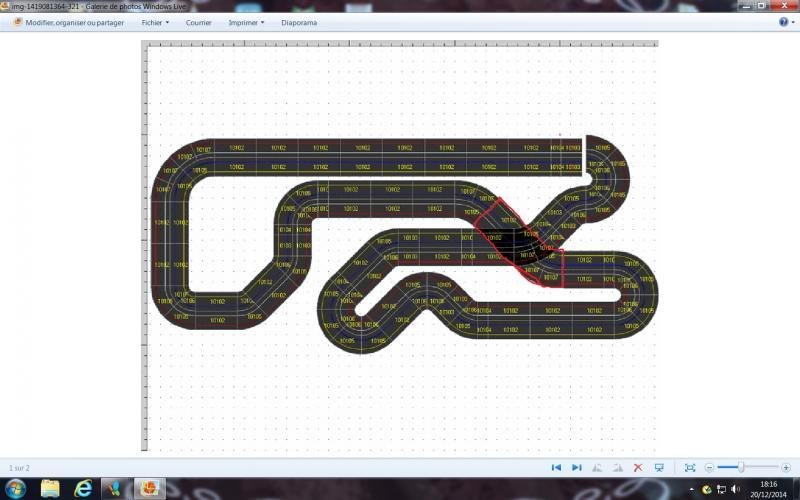Viewport: 800px width, 500px height.
Task: Start slideshow from the bottom toolbar icon
Action: (x=659, y=467)
